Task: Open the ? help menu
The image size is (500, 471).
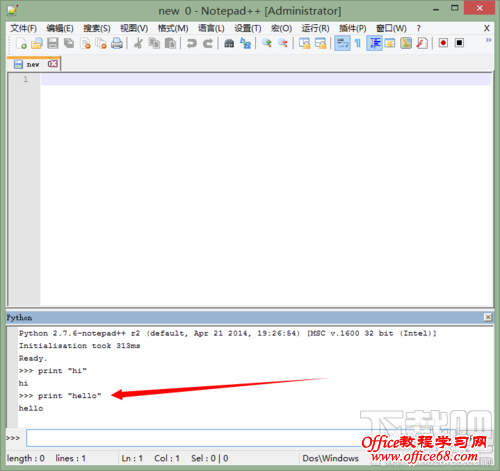Action: click(x=419, y=29)
